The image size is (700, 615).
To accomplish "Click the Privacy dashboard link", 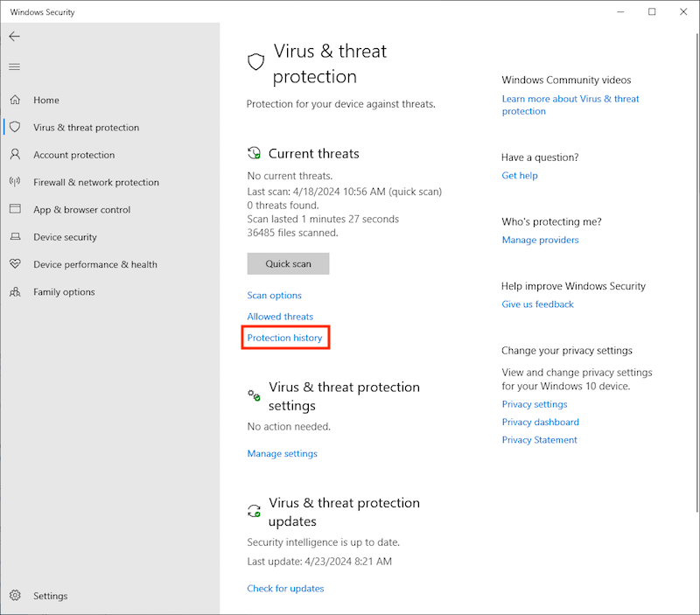I will coord(540,423).
